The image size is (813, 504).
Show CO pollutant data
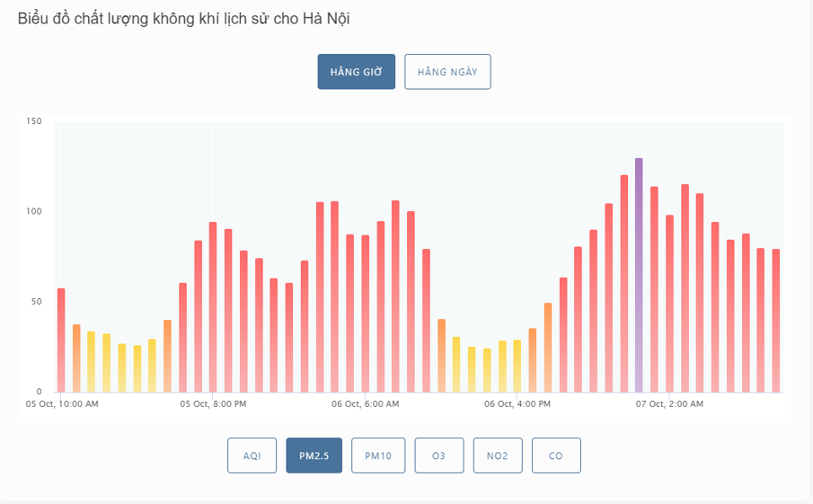556,455
